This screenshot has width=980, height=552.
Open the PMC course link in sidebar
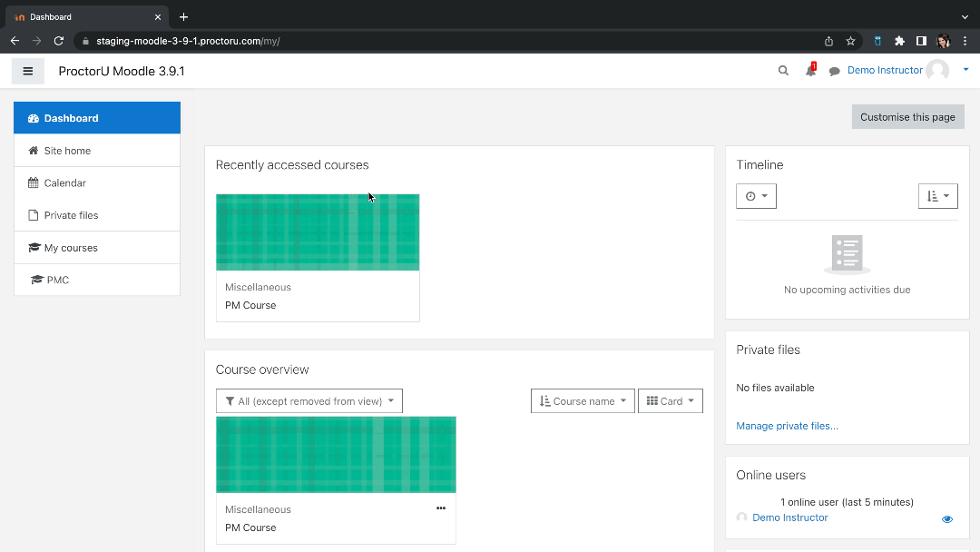(x=97, y=280)
